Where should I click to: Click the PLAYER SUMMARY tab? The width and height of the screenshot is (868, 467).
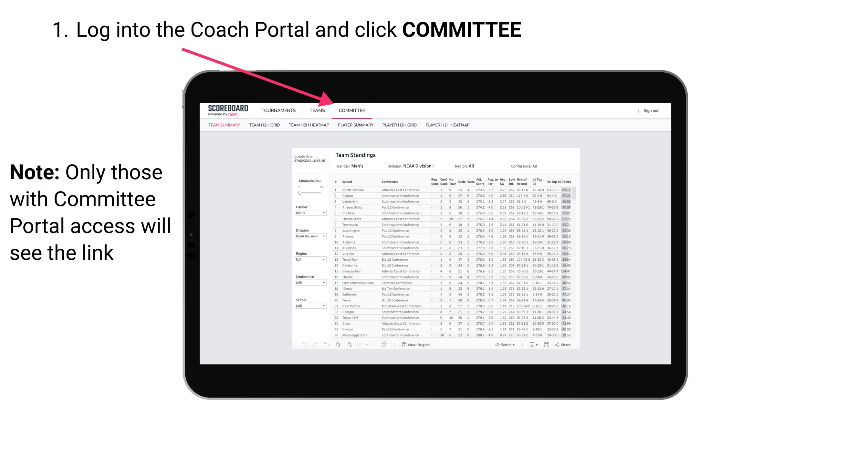[355, 126]
